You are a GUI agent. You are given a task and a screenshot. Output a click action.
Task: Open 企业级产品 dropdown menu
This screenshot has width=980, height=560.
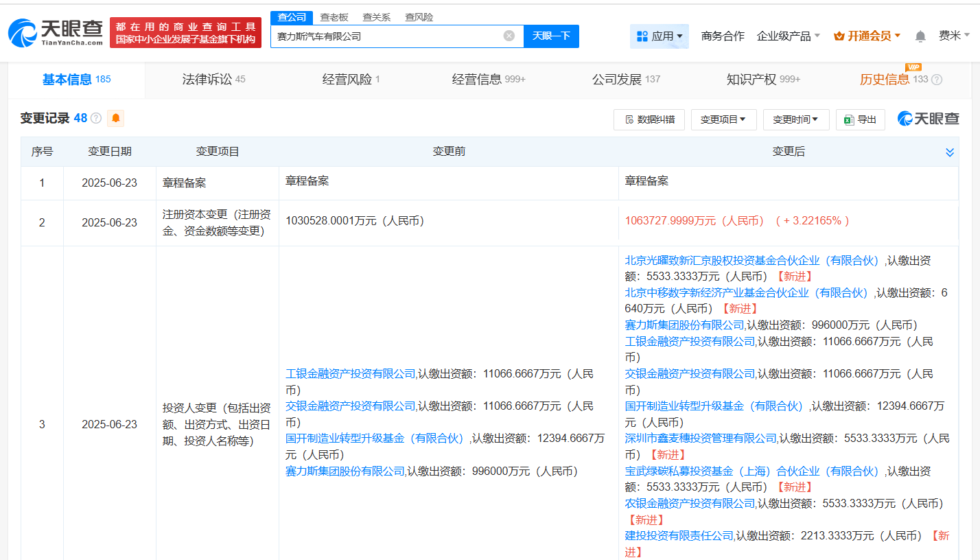(x=788, y=36)
